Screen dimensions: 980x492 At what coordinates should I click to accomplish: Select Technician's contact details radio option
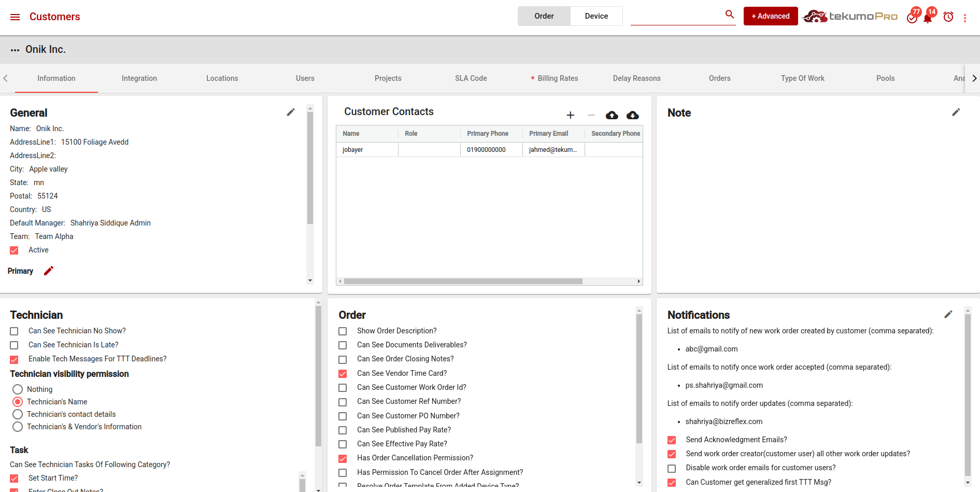18,414
